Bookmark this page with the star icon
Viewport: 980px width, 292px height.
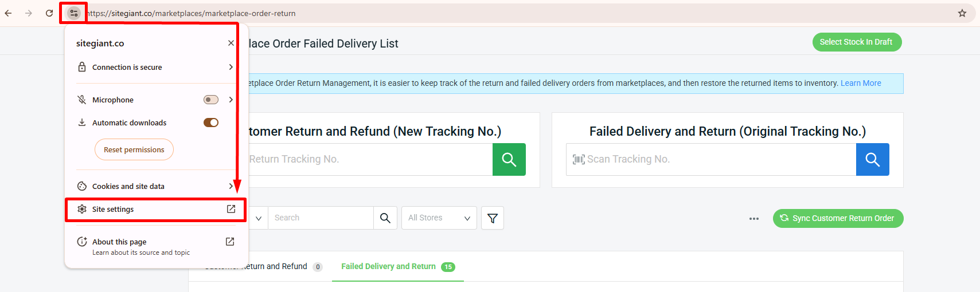pyautogui.click(x=962, y=13)
